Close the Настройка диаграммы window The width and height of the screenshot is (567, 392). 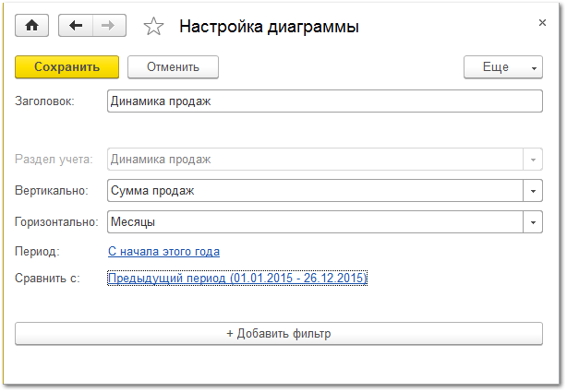coord(542,23)
